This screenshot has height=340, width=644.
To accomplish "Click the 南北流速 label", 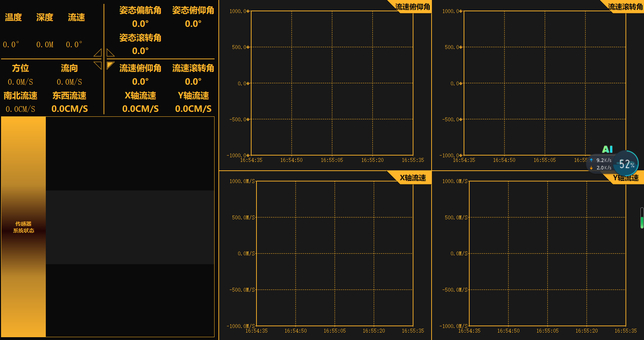I will pos(20,96).
